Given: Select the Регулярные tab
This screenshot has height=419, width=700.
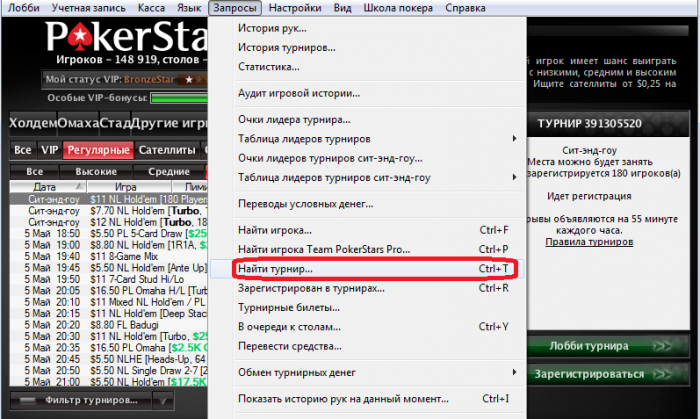Looking at the screenshot, I should [99, 150].
